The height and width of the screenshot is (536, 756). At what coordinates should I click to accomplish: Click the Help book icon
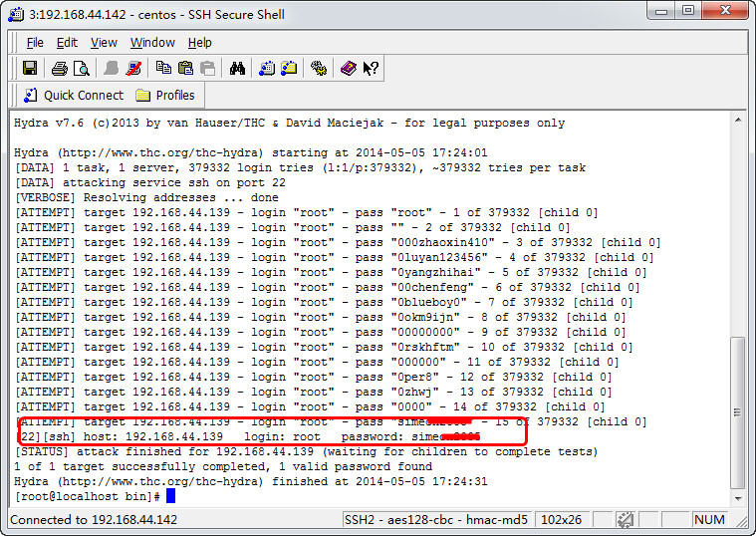click(348, 69)
